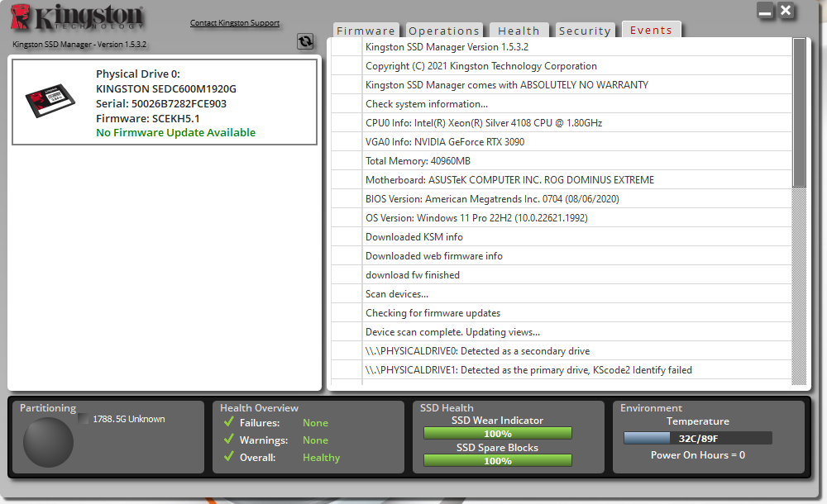The height and width of the screenshot is (504, 827).
Task: Select PHYSICALDRIVE0 secondary drive event row
Action: coord(562,350)
